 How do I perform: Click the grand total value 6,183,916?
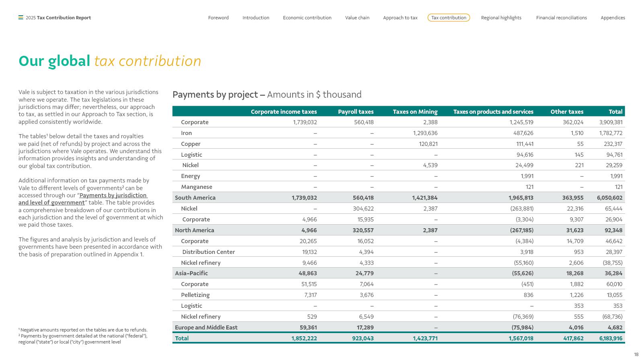tap(611, 338)
